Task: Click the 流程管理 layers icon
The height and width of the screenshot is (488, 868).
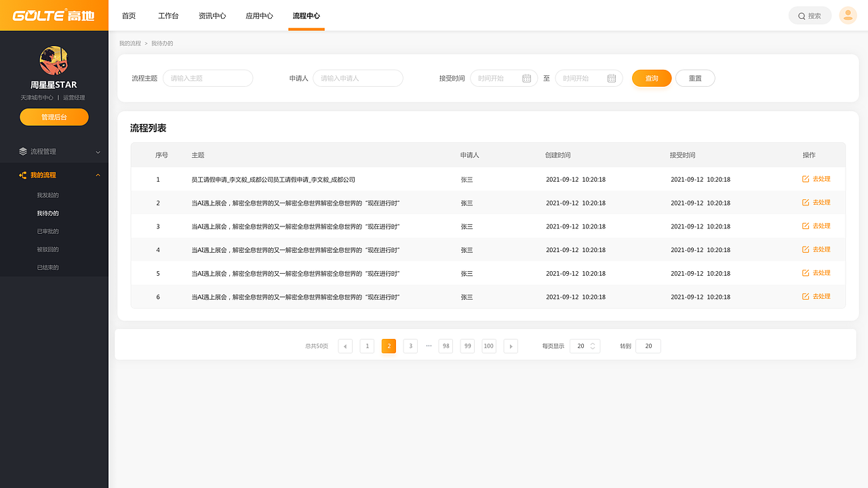Action: [x=23, y=152]
